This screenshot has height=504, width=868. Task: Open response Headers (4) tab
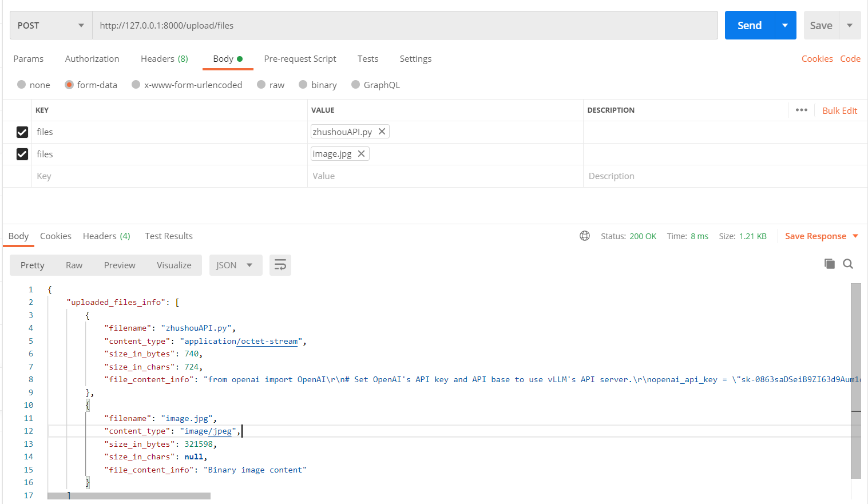(x=106, y=236)
